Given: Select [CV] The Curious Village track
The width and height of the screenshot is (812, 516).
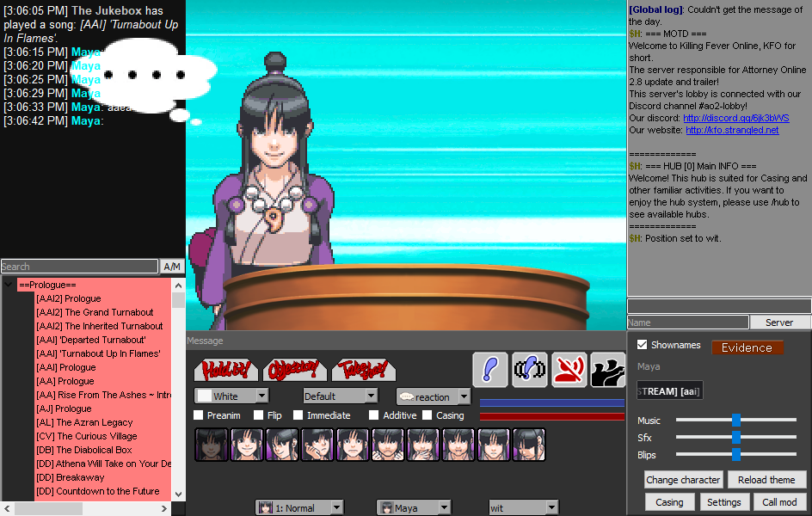Looking at the screenshot, I should tap(87, 436).
